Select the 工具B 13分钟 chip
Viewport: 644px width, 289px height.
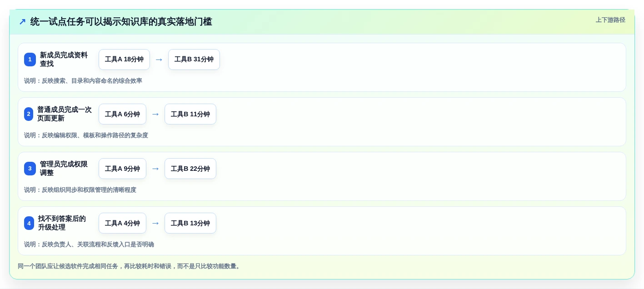point(190,223)
